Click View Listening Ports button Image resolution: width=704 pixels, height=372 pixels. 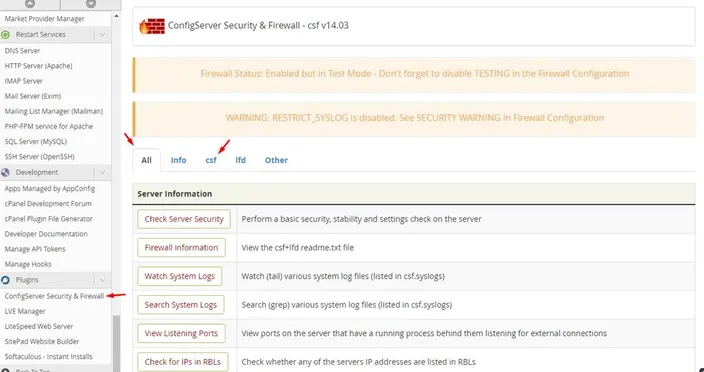click(x=181, y=333)
